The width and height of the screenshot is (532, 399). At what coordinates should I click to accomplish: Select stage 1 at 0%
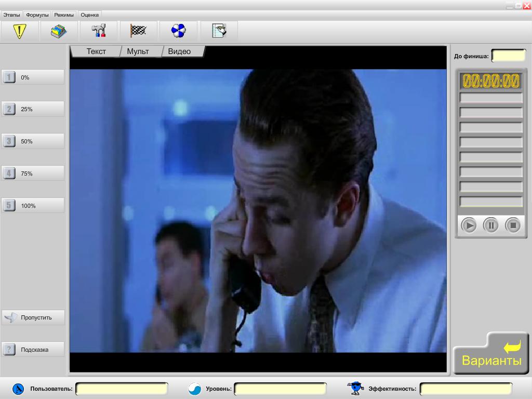point(33,77)
